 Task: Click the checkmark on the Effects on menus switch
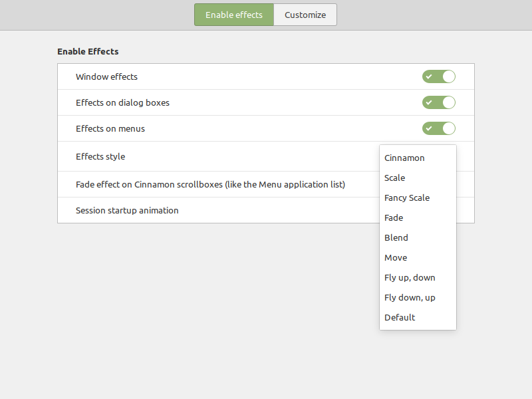429,128
